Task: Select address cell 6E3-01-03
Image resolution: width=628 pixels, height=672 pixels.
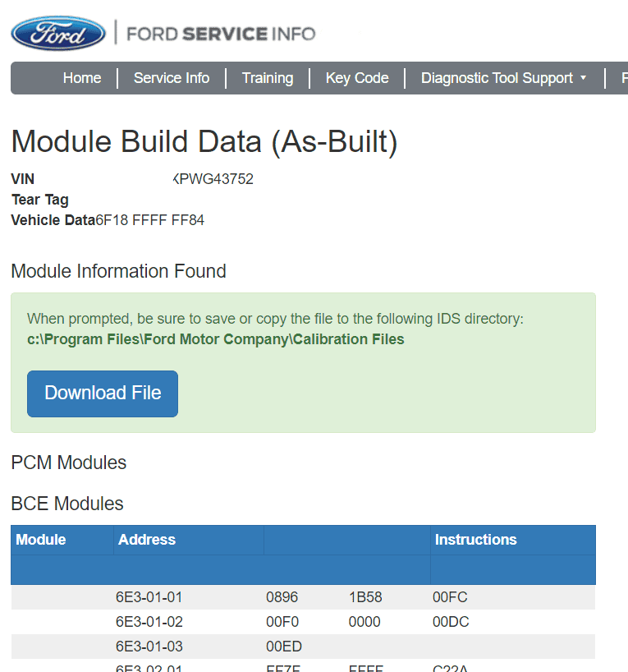Action: (x=149, y=647)
